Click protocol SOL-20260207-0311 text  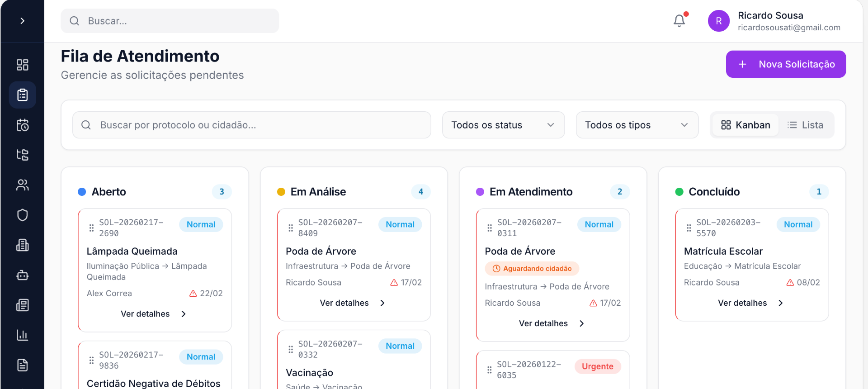pyautogui.click(x=529, y=228)
